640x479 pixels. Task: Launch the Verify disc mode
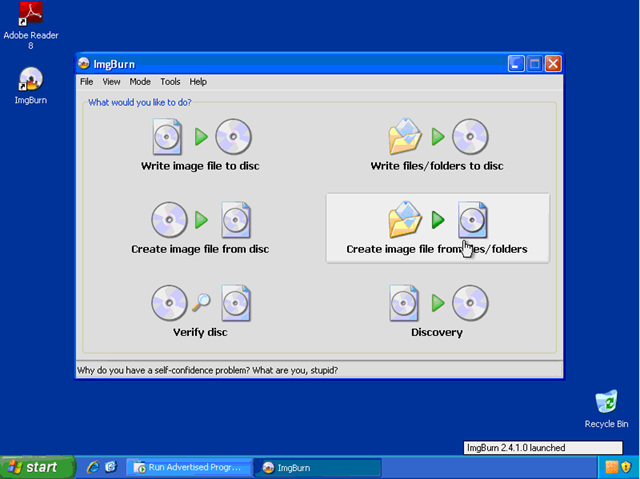coord(200,311)
